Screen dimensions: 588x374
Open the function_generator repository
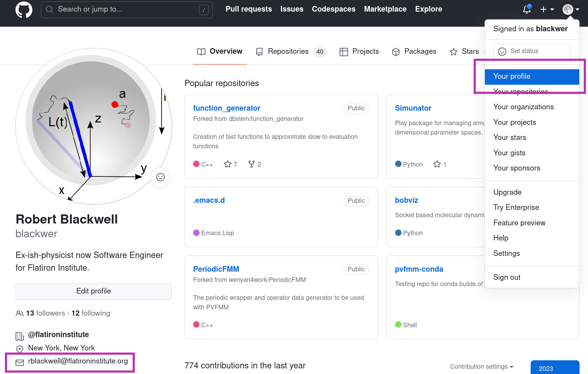tap(227, 108)
